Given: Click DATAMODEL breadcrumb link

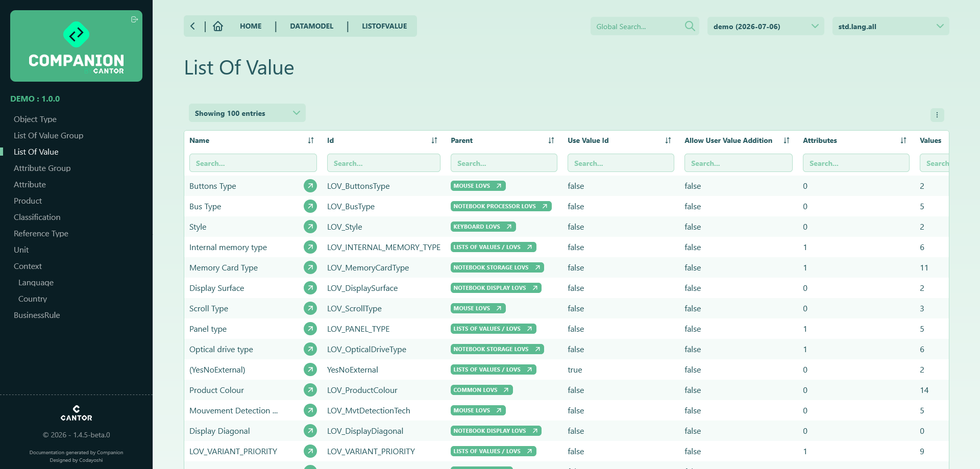Looking at the screenshot, I should 311,26.
